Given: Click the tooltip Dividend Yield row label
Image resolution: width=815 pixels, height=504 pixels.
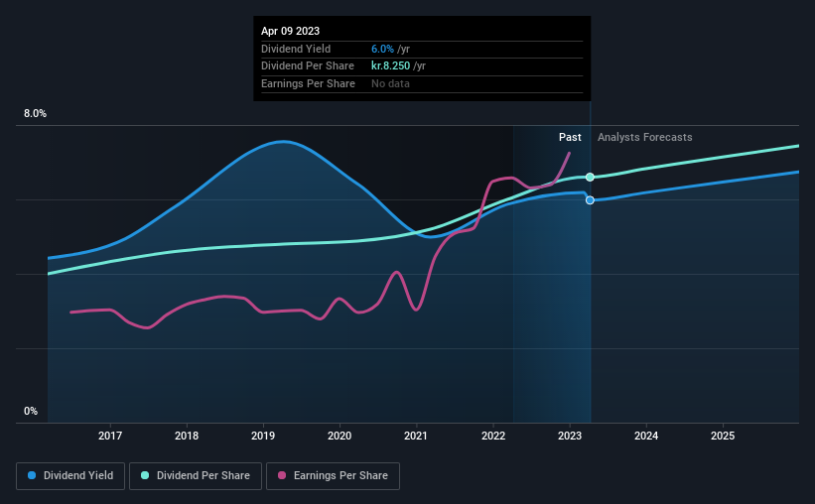Looking at the screenshot, I should (296, 49).
